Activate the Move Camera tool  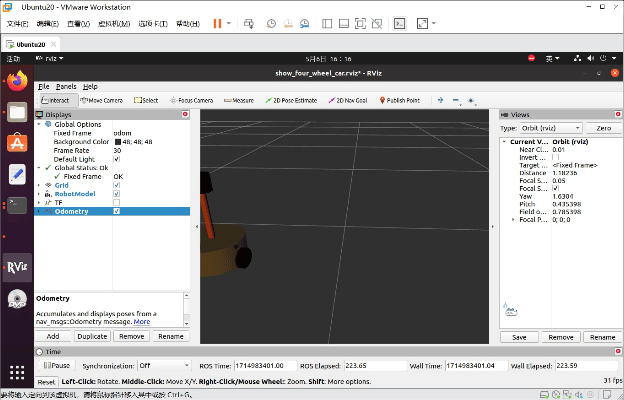pos(101,100)
